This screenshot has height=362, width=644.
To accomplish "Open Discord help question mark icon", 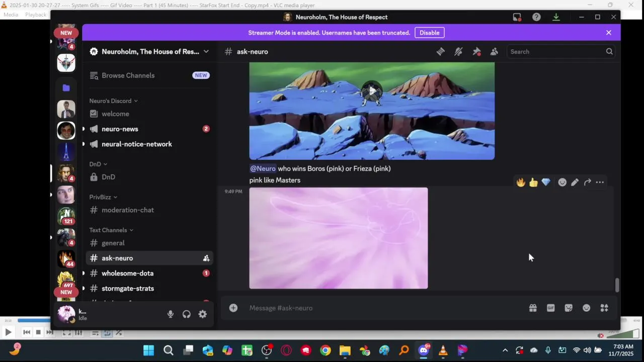I will [536, 17].
